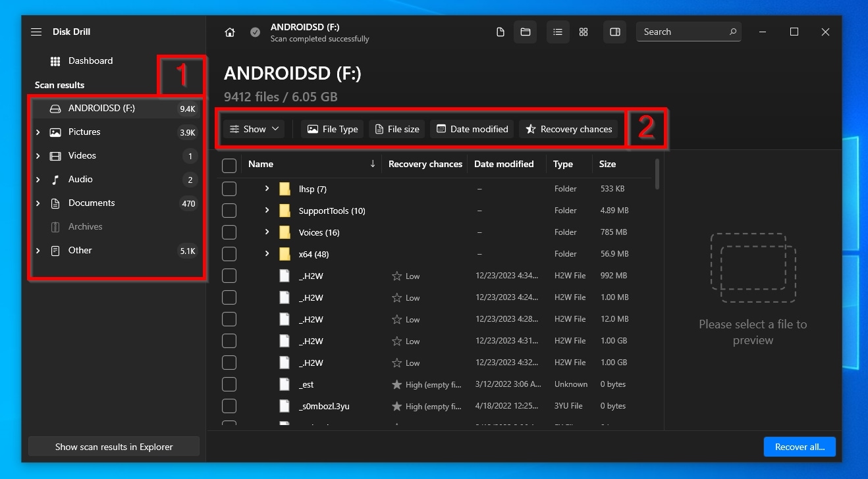Click the Home icon in top bar
Image resolution: width=868 pixels, height=479 pixels.
[230, 32]
